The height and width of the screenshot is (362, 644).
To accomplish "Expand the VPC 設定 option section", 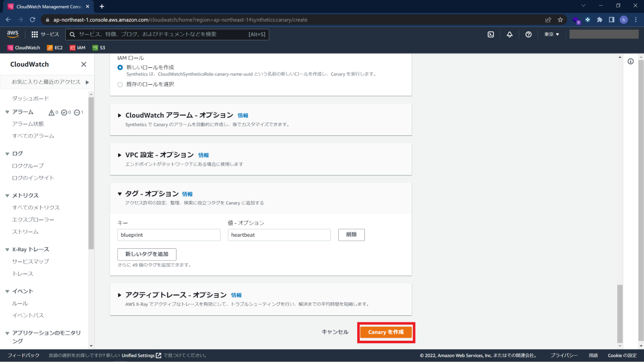I will [x=120, y=155].
